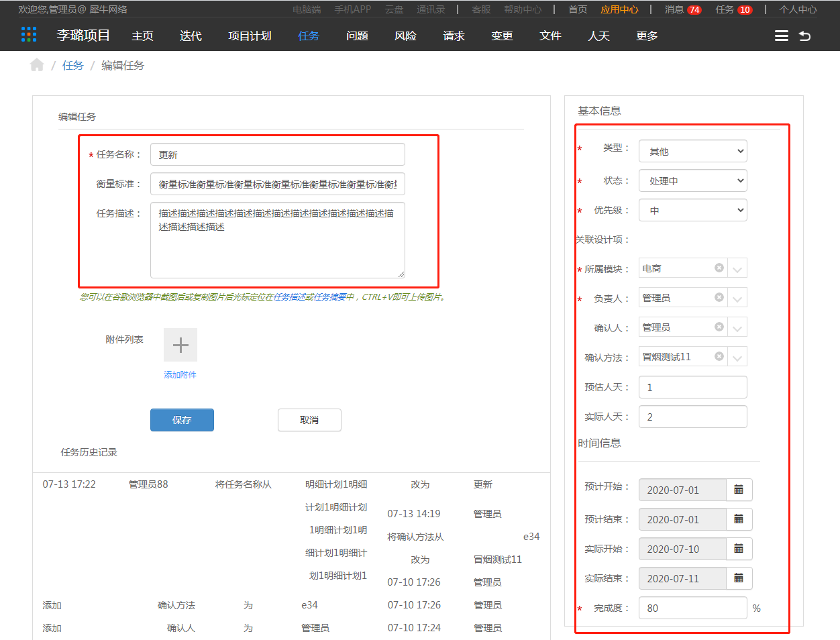Screen dimensions: 840x640
Task: Click history timestamp 07-13 14:19
Action: 414,514
